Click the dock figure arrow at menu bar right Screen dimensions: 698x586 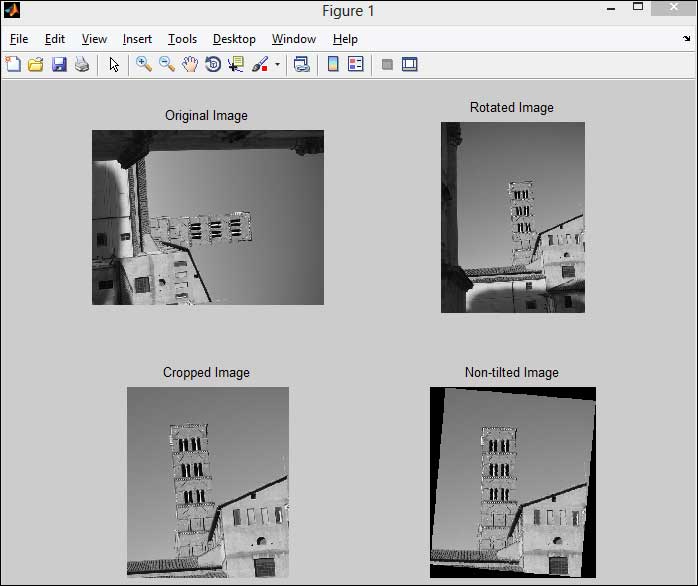click(x=685, y=39)
